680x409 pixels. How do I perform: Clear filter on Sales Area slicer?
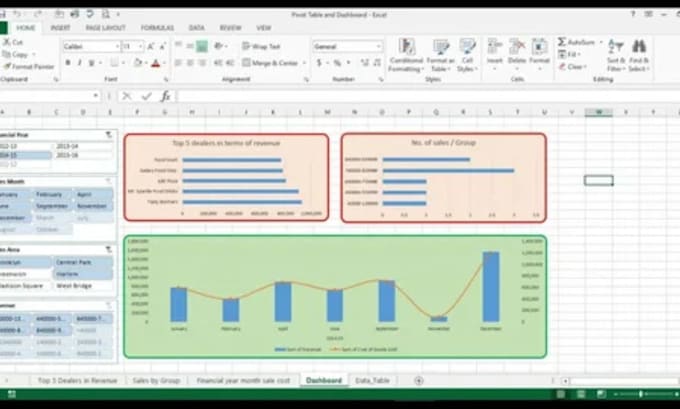point(108,249)
